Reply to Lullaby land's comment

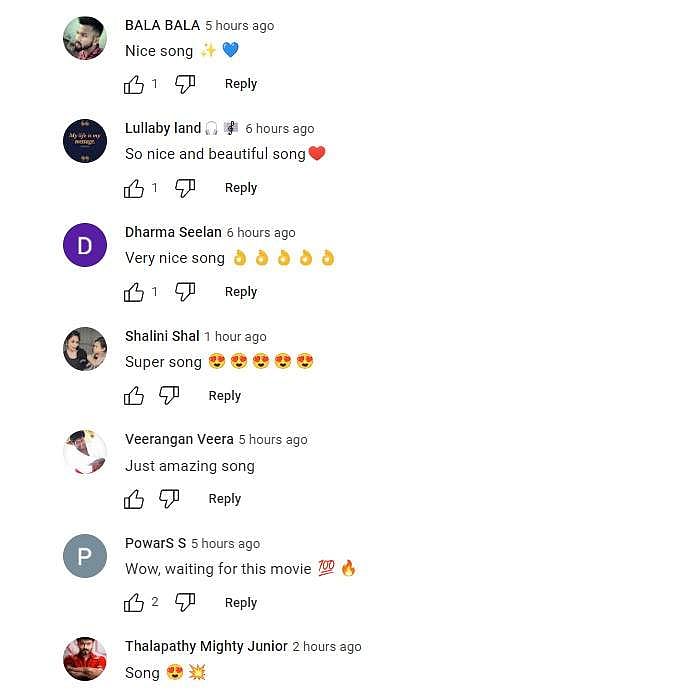(x=241, y=188)
